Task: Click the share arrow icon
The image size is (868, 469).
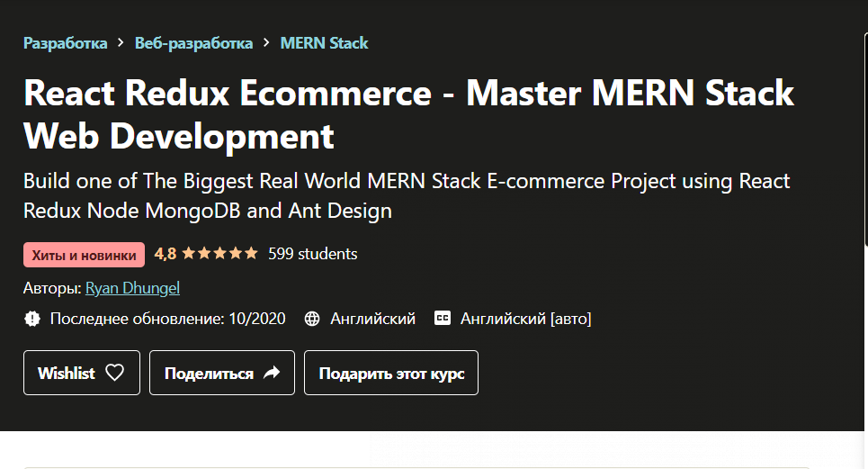Action: [272, 373]
